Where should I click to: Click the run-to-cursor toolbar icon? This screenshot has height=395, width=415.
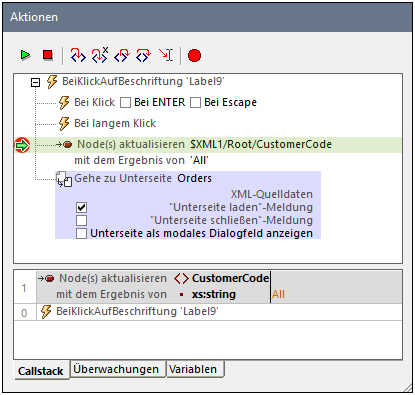[166, 55]
